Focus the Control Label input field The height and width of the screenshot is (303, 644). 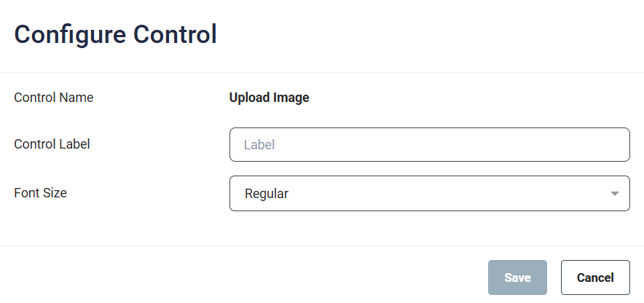(x=429, y=145)
